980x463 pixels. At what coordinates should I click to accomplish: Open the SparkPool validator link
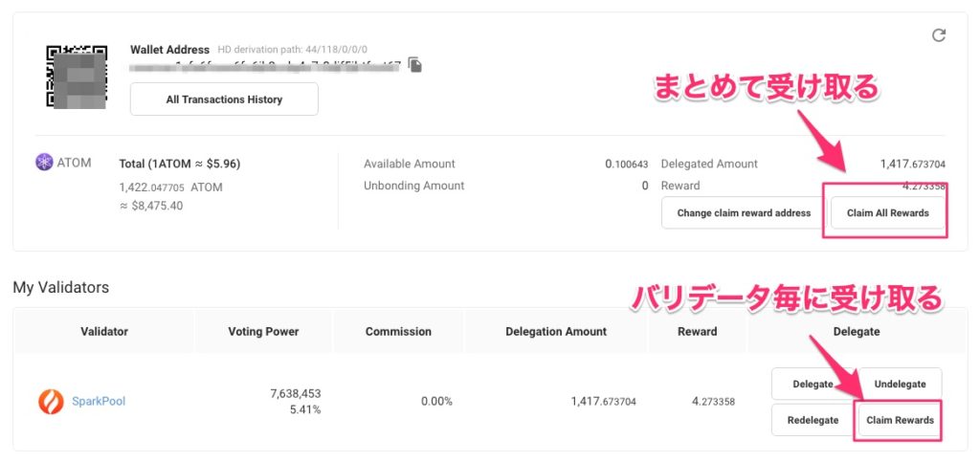(x=99, y=401)
